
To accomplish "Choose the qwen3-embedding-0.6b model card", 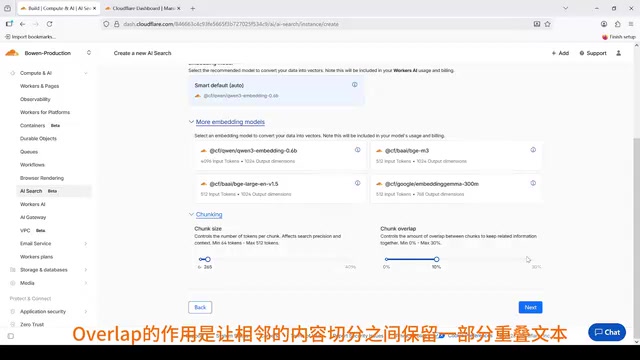I will click(281, 156).
